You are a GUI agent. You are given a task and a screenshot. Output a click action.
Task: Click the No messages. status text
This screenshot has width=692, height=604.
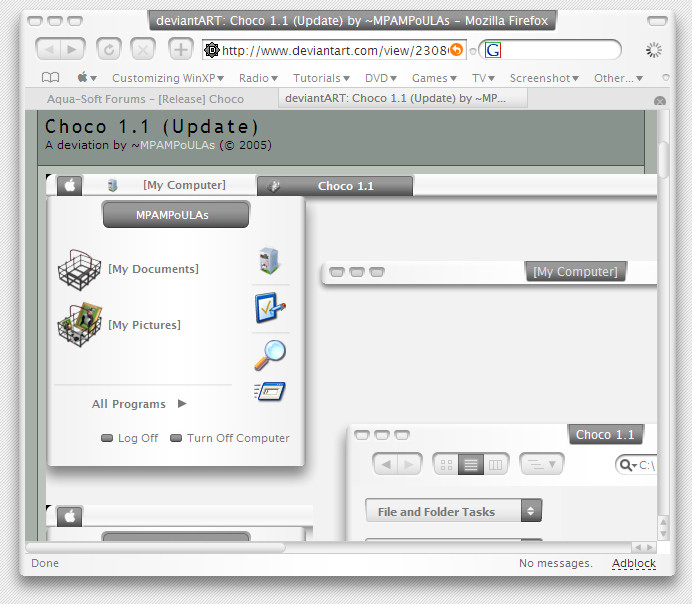point(556,563)
